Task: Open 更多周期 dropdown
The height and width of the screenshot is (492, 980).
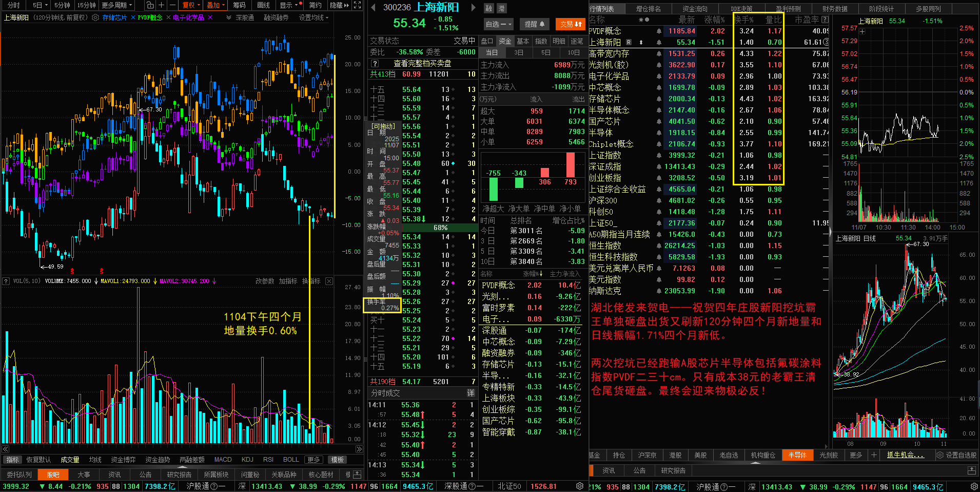Action: tap(116, 5)
